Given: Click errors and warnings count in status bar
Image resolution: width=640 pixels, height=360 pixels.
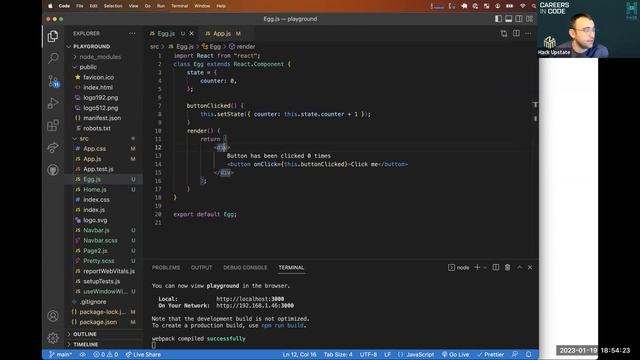Looking at the screenshot, I should pos(105,354).
